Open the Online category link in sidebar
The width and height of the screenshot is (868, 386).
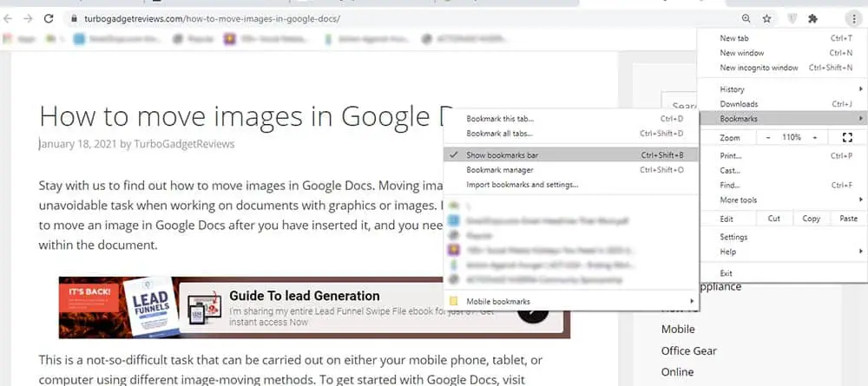[x=678, y=371]
